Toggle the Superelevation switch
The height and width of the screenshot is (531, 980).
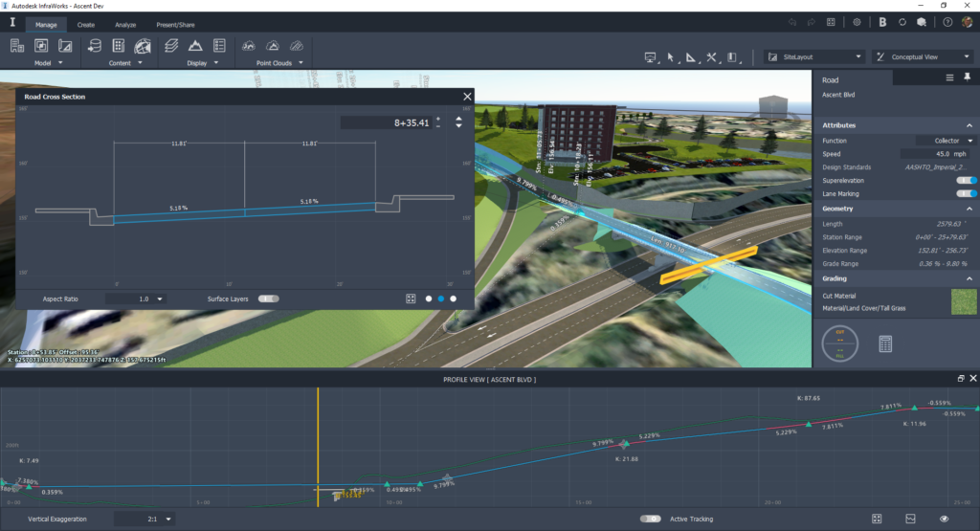click(967, 180)
